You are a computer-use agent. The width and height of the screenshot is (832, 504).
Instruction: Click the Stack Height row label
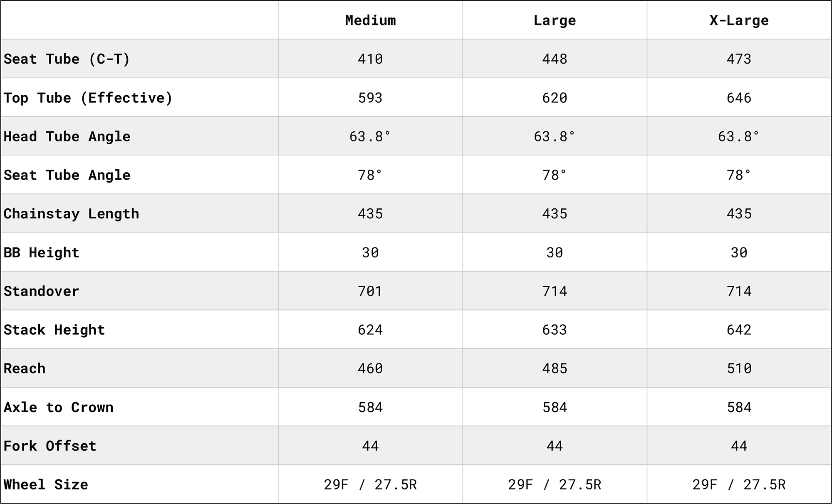54,330
